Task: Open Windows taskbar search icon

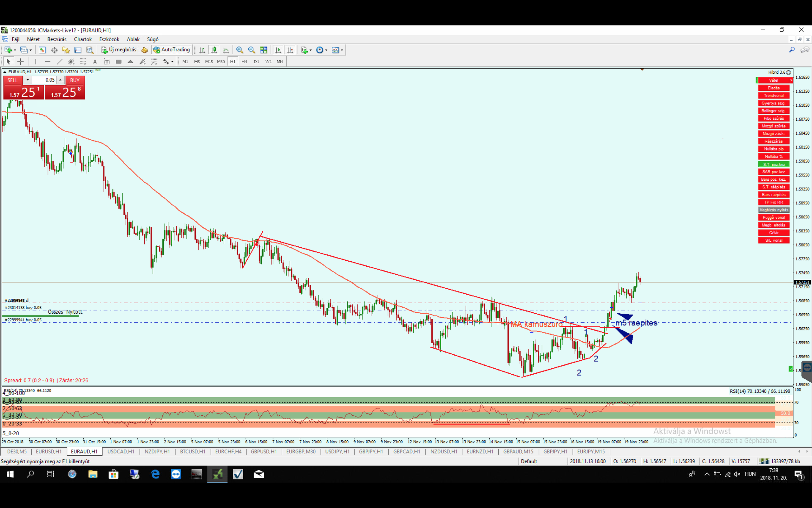Action: (30, 474)
